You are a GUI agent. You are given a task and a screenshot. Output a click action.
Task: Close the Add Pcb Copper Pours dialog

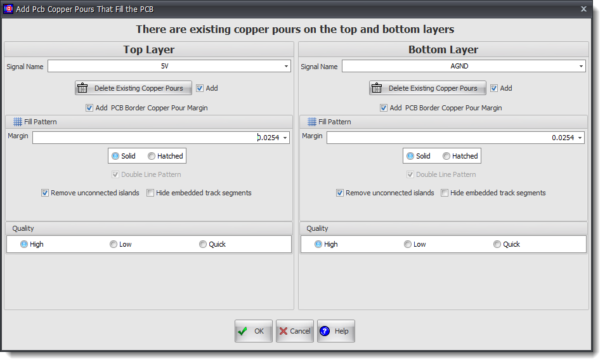click(x=583, y=9)
